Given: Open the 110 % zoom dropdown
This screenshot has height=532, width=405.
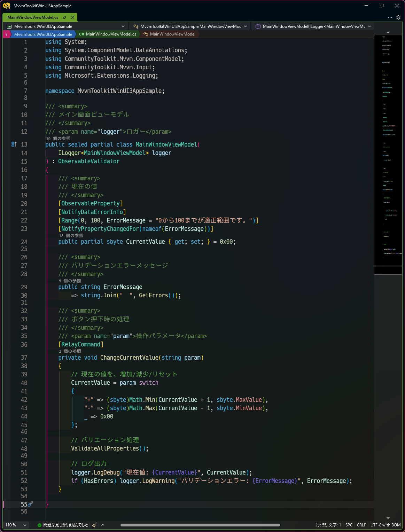Looking at the screenshot, I should click(16, 525).
